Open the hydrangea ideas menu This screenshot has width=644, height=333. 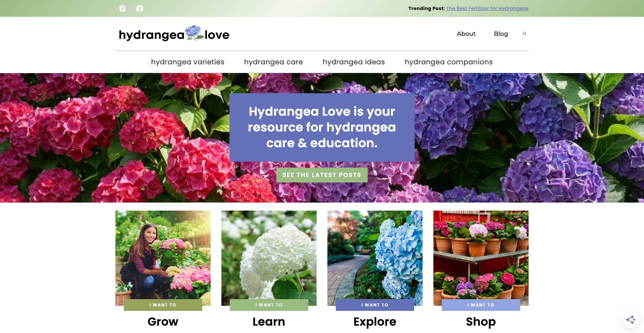[x=354, y=62]
